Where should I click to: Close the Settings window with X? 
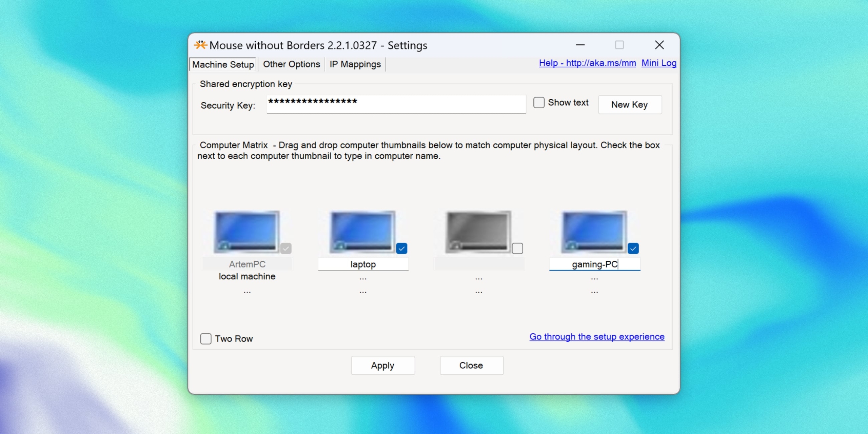pyautogui.click(x=659, y=45)
